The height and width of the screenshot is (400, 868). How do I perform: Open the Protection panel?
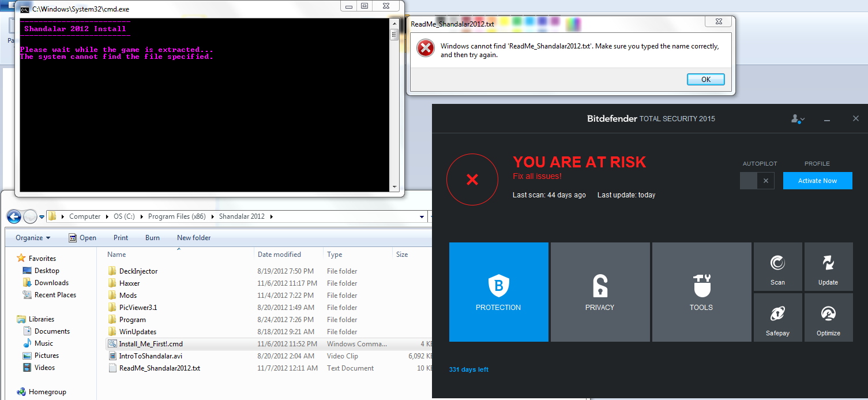(498, 292)
